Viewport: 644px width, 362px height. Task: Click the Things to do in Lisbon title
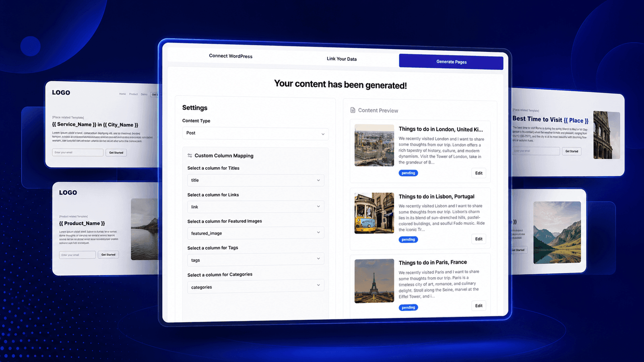click(x=436, y=196)
